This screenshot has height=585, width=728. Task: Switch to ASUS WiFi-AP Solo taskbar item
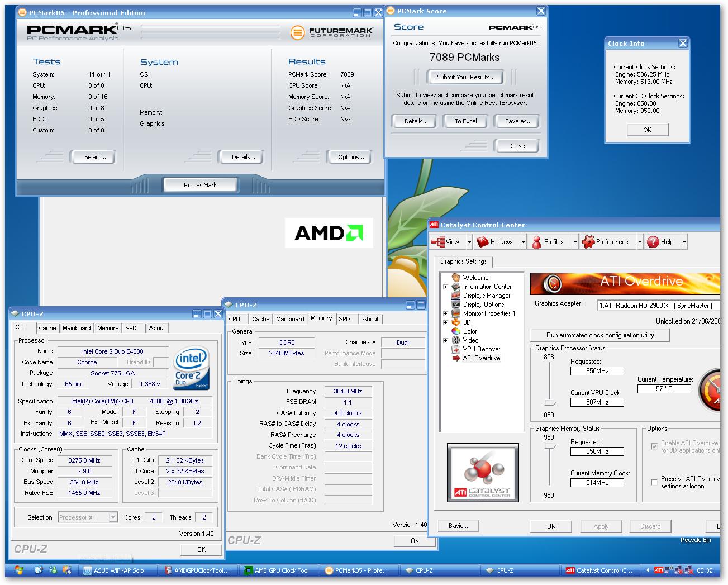coord(119,570)
